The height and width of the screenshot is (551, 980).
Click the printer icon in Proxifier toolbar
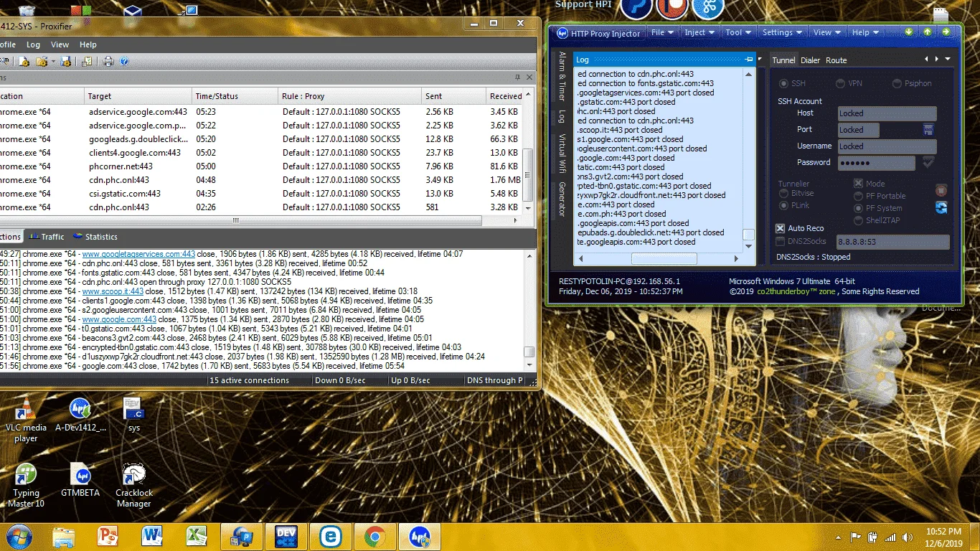[108, 62]
